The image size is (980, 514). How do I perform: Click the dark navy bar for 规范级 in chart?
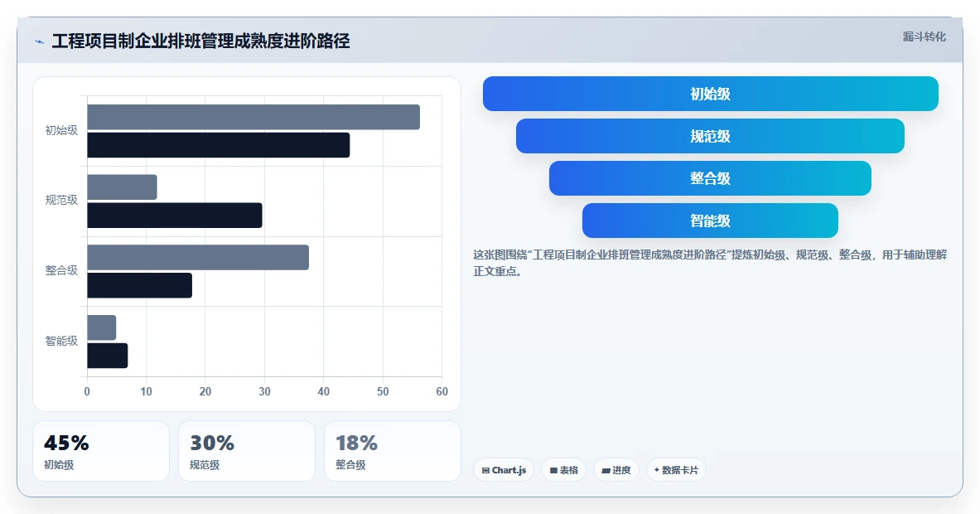174,215
